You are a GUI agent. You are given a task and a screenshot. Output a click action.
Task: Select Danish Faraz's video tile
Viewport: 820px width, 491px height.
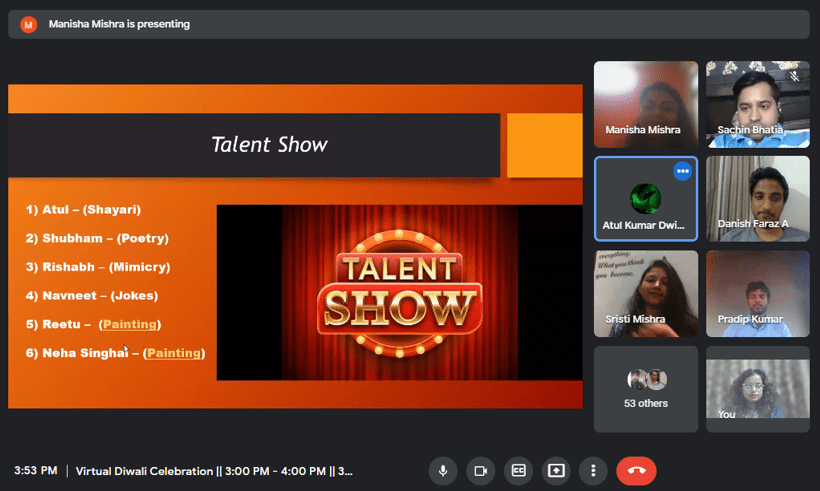[x=757, y=198]
